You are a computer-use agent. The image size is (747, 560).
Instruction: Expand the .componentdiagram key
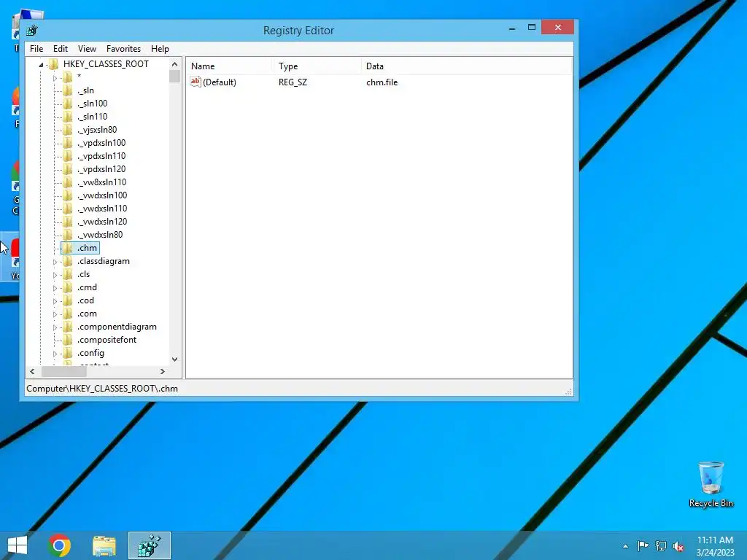(x=55, y=327)
